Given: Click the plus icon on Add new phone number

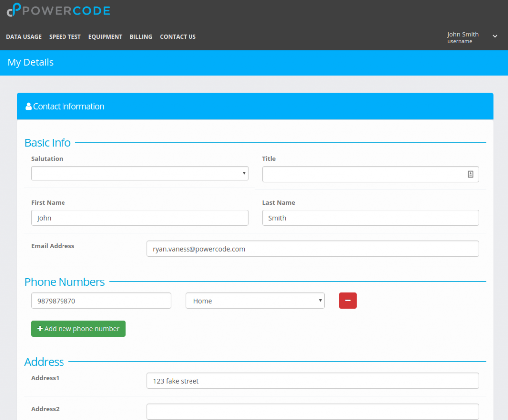Looking at the screenshot, I should [40, 328].
